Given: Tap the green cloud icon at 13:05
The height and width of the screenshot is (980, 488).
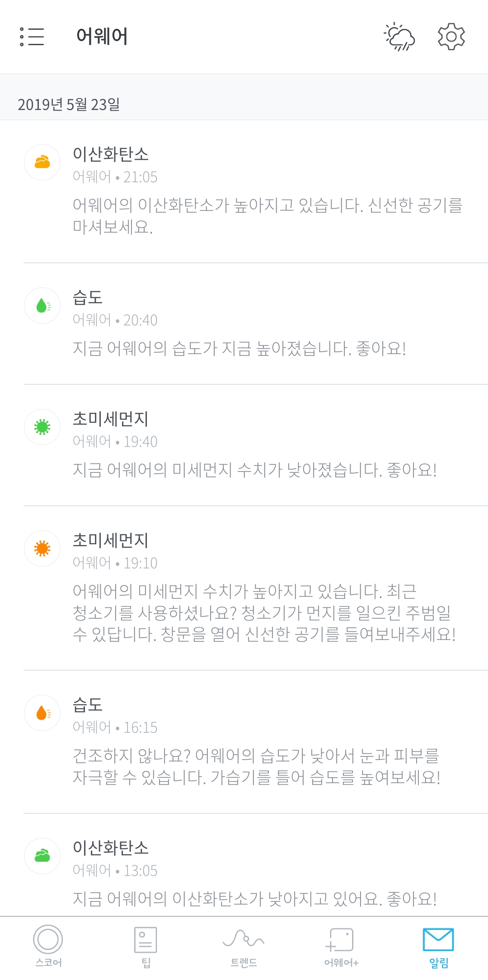Looking at the screenshot, I should click(x=42, y=856).
